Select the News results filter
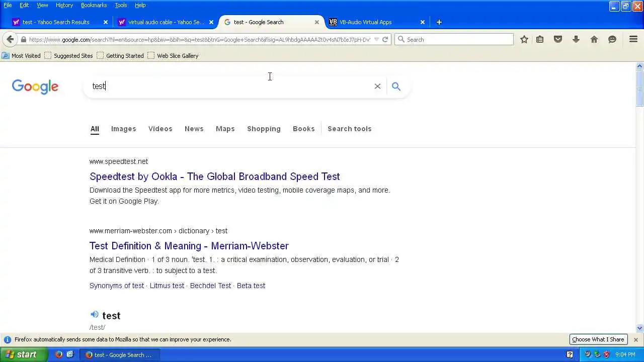644x362 pixels. pos(194,129)
